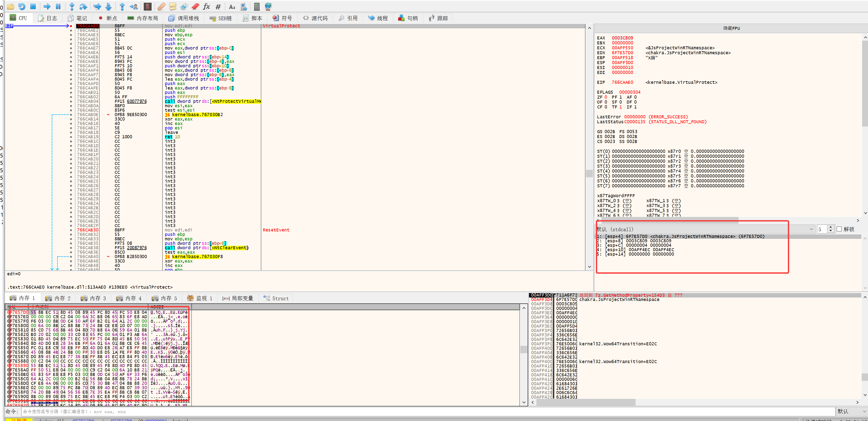
Task: Open the 默认 dropdown beside the command bar
Action: coord(852,411)
